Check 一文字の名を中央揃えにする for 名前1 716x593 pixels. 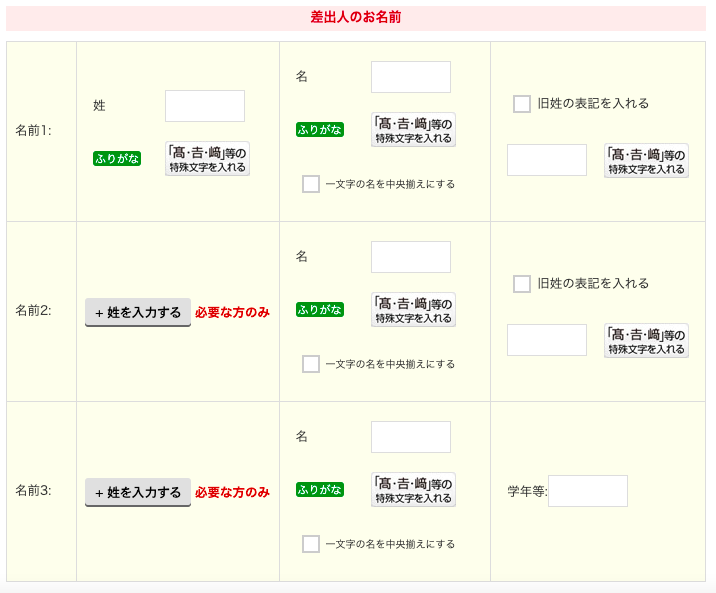(311, 184)
